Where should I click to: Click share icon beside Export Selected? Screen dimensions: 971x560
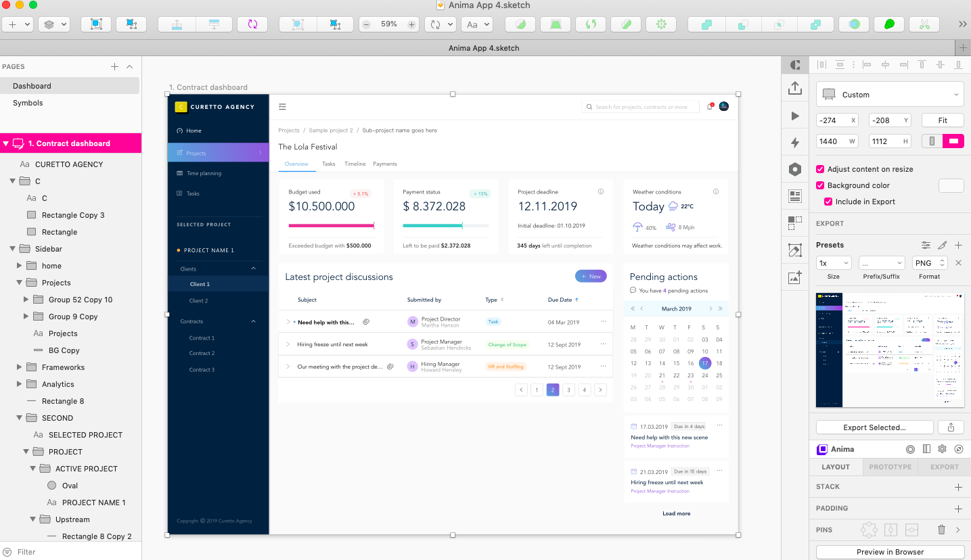point(951,427)
